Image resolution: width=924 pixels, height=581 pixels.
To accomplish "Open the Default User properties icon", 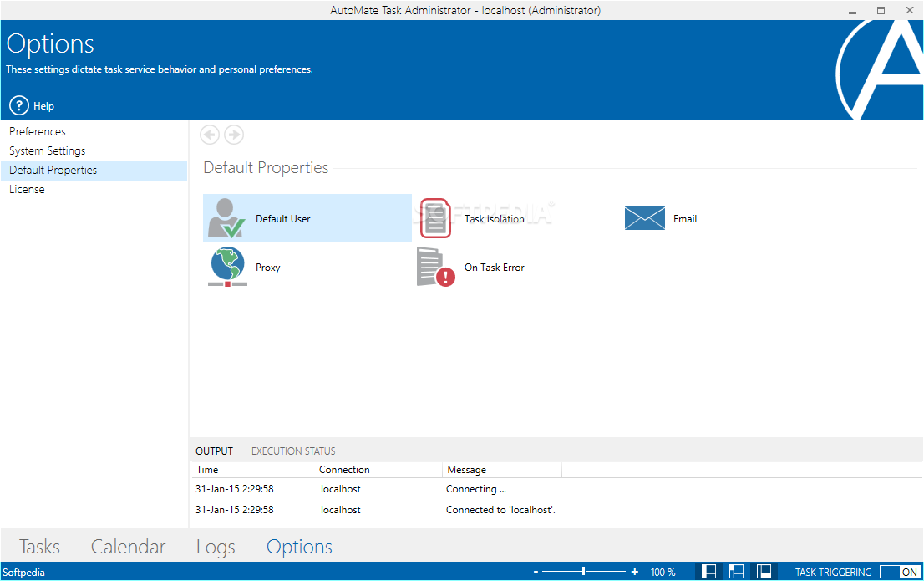I will (x=226, y=218).
